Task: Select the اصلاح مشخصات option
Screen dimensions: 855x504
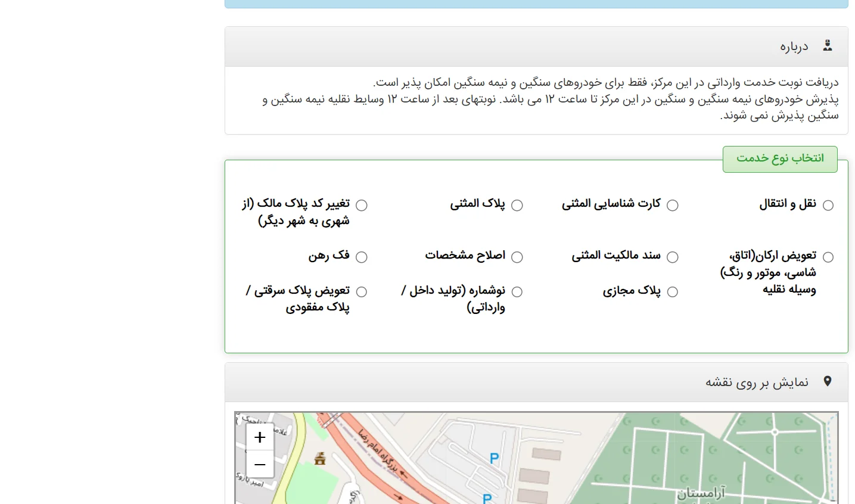Action: point(518,257)
